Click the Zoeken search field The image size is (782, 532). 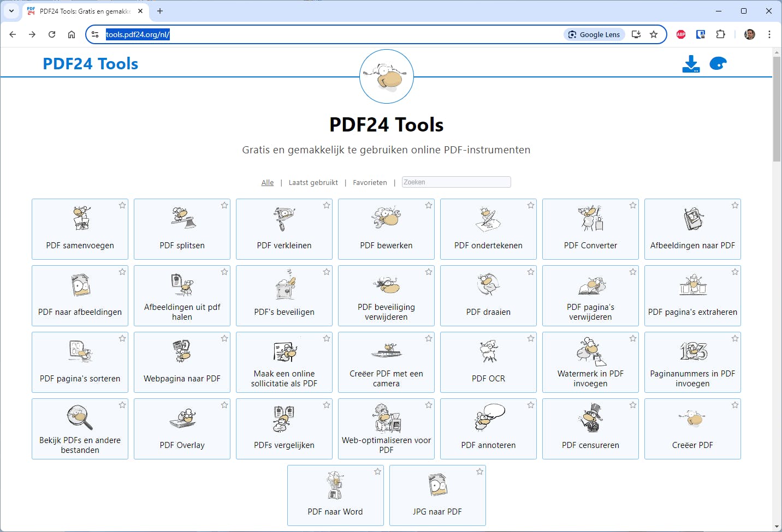[457, 182]
